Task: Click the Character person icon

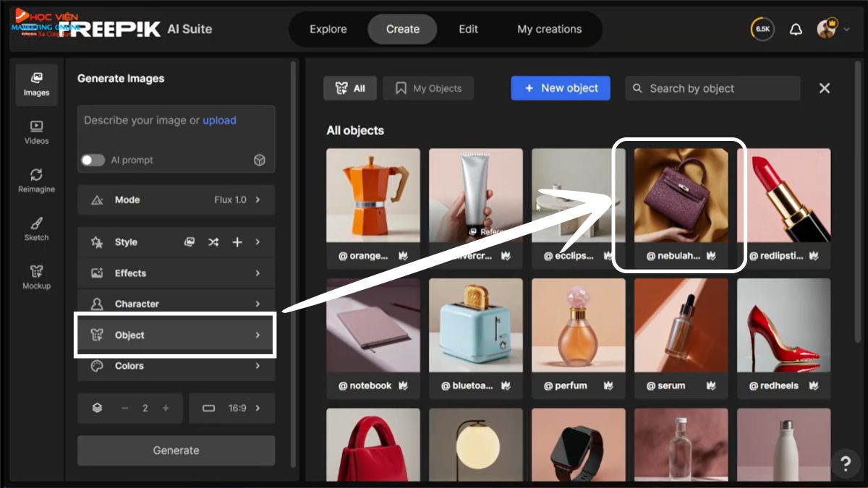Action: pos(97,304)
